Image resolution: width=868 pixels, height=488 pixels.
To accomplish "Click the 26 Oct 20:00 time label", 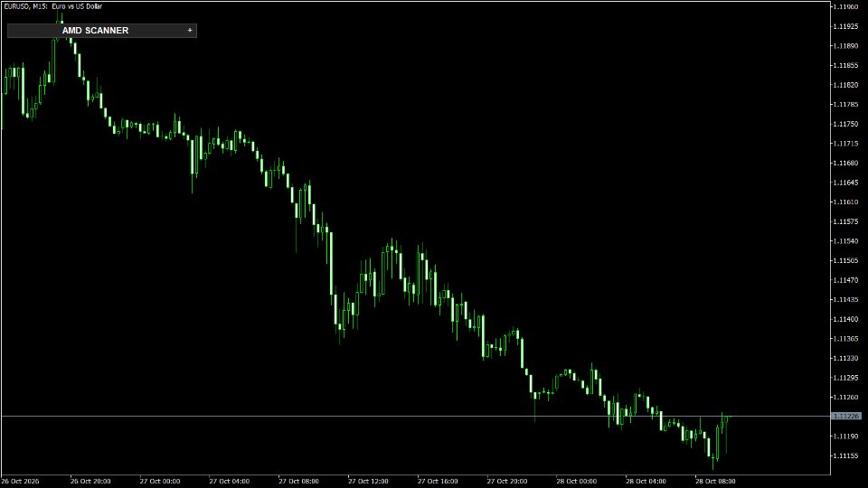I will coord(90,482).
